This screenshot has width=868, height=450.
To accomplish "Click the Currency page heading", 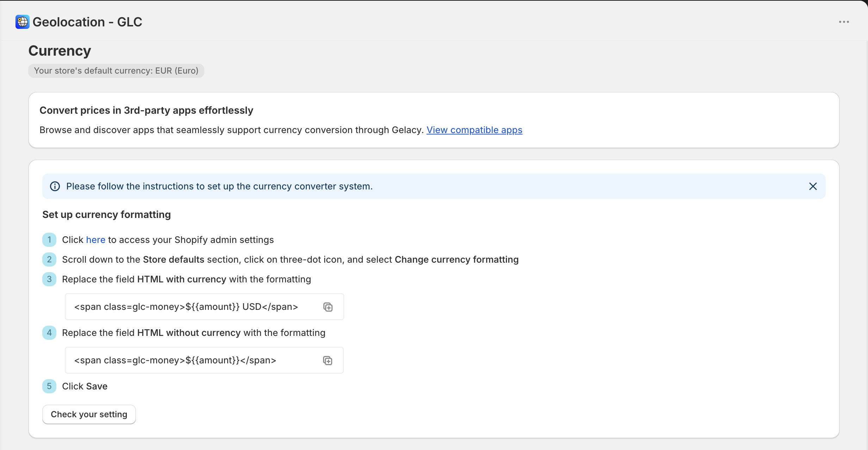I will coord(60,51).
